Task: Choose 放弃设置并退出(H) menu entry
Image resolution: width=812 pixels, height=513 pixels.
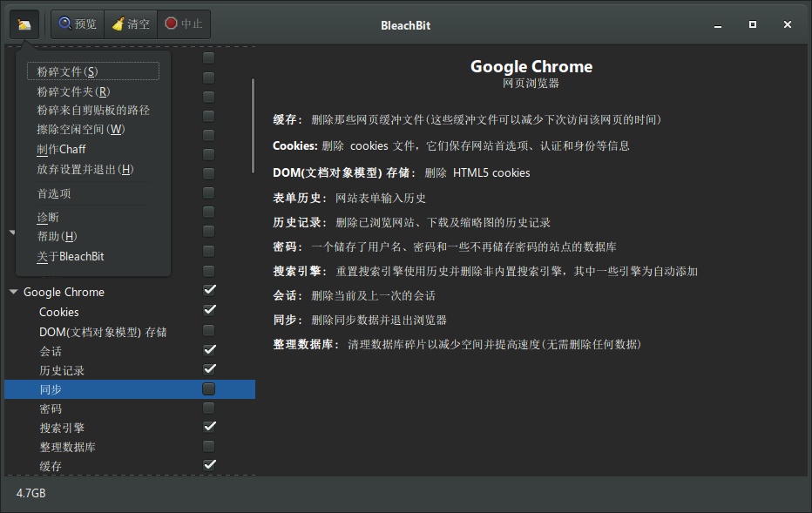Action: click(x=93, y=169)
